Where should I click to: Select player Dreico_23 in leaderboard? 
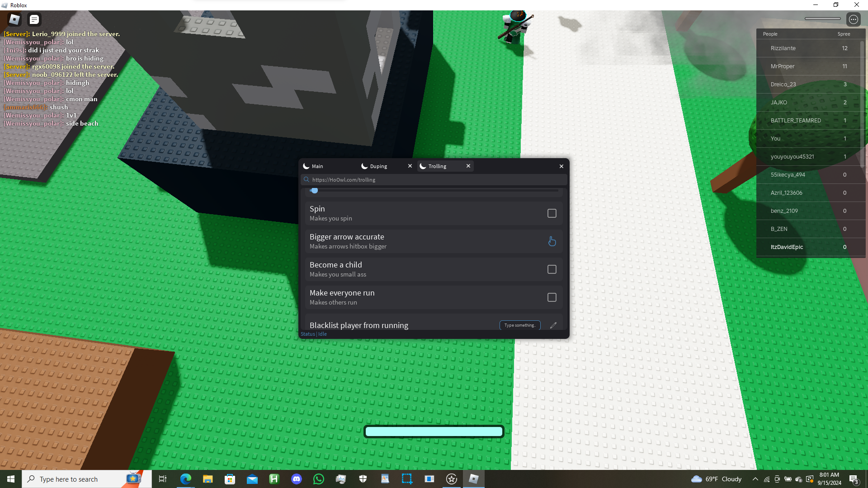808,84
